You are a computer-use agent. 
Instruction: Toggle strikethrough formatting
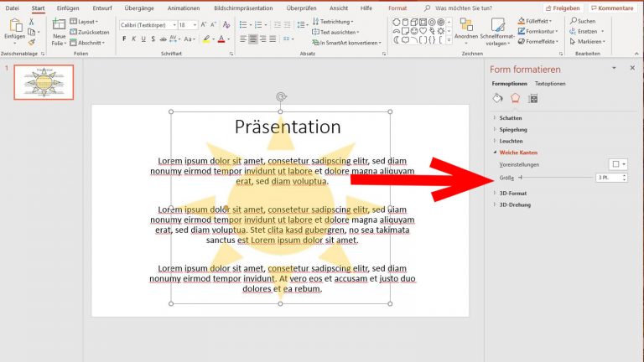coord(163,39)
